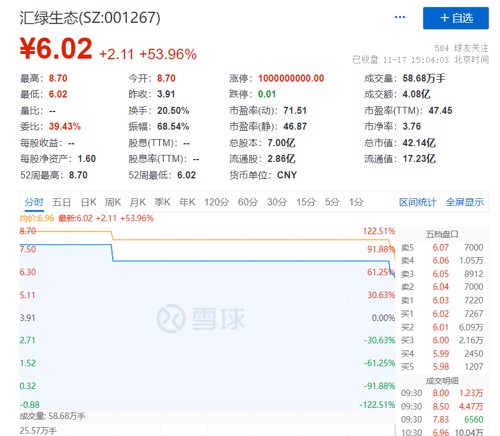Show the 年K chart tab
Viewport: 500px width, 436px height.
[187, 202]
